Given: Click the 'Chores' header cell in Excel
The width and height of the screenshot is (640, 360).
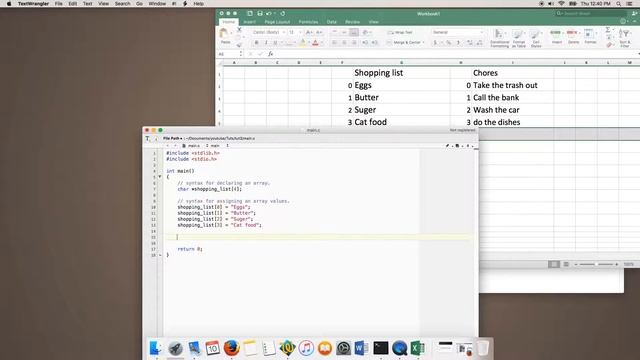Looking at the screenshot, I should (485, 73).
